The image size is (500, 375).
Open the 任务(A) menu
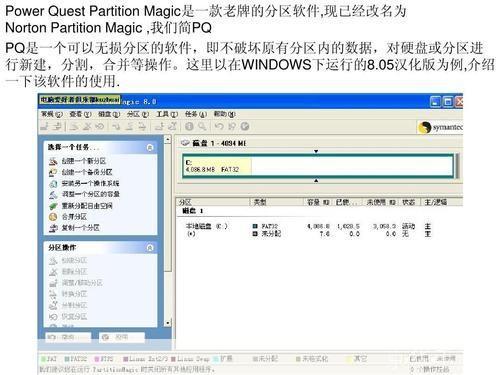tap(196, 114)
